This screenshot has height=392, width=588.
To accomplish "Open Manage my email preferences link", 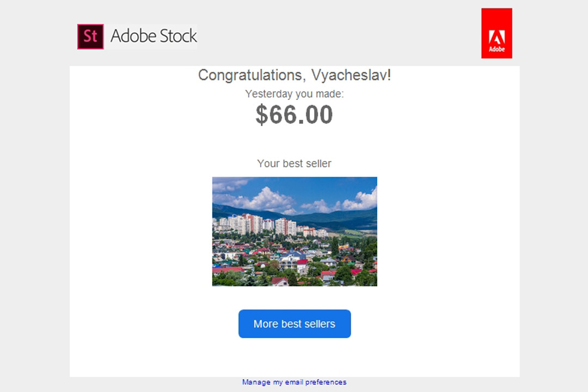I will (x=295, y=382).
